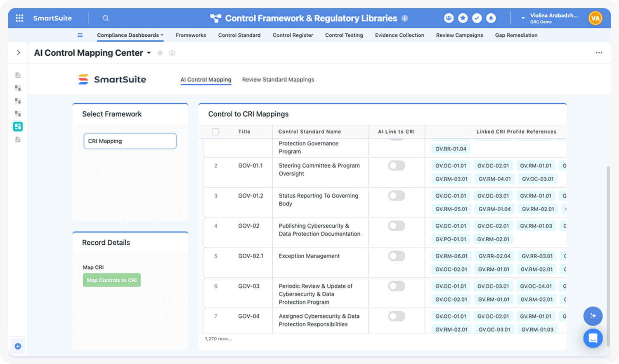Toggle AI Link to CRI for GOV-02
This screenshot has width=619, height=364.
coord(397,226)
